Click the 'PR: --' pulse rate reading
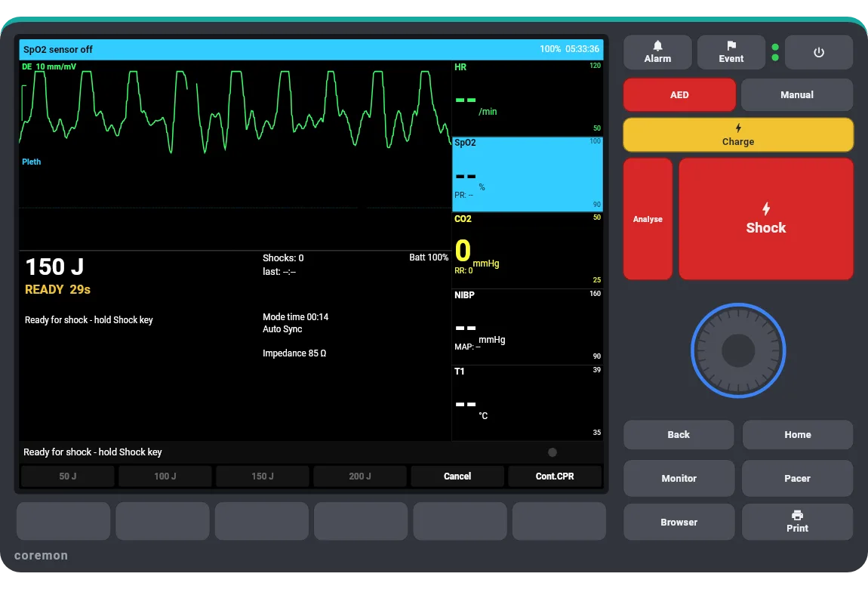This screenshot has height=589, width=868. click(464, 195)
